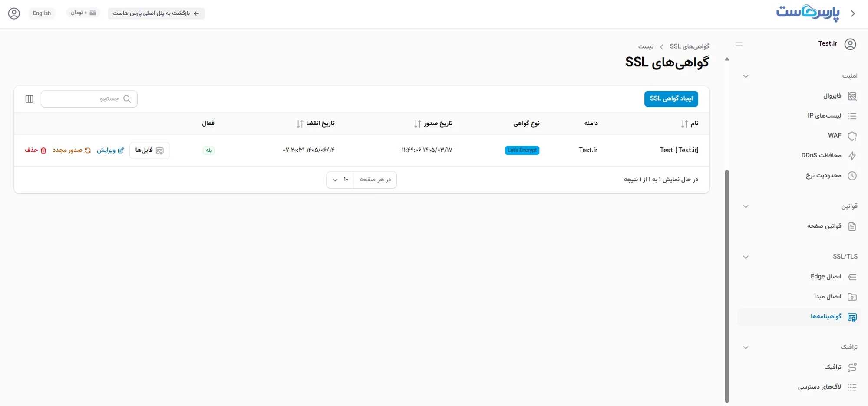Click origin connection (اتصال مبدأ) icon
The height and width of the screenshot is (406, 868).
coord(852,297)
